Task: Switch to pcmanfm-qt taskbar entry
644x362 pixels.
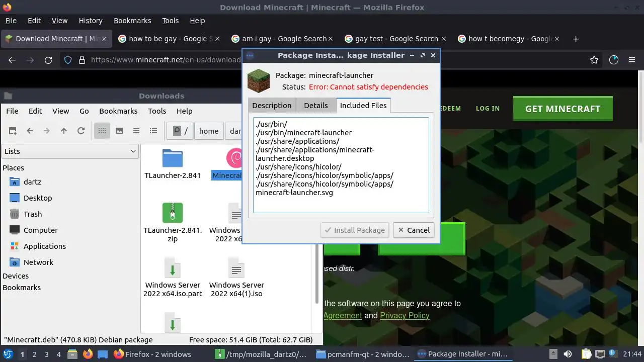Action: click(363, 354)
